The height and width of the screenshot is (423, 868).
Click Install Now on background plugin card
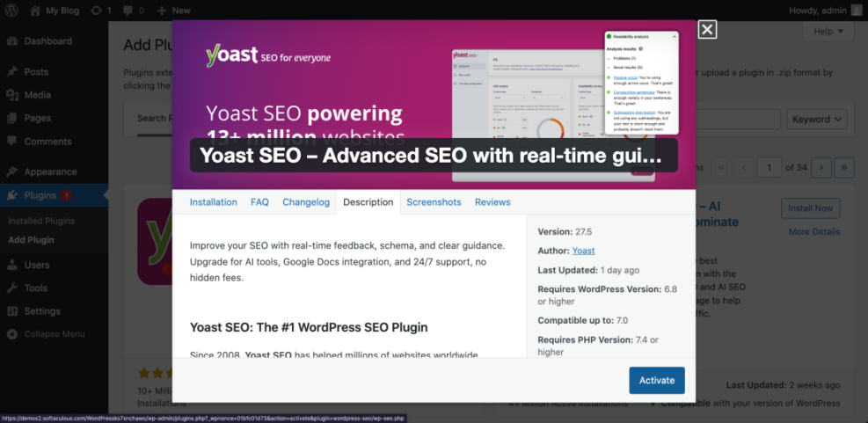tap(811, 208)
